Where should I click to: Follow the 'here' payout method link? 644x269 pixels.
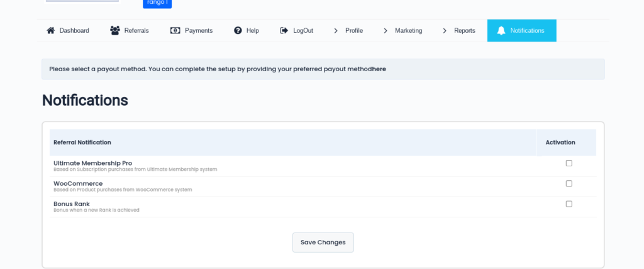pos(379,69)
